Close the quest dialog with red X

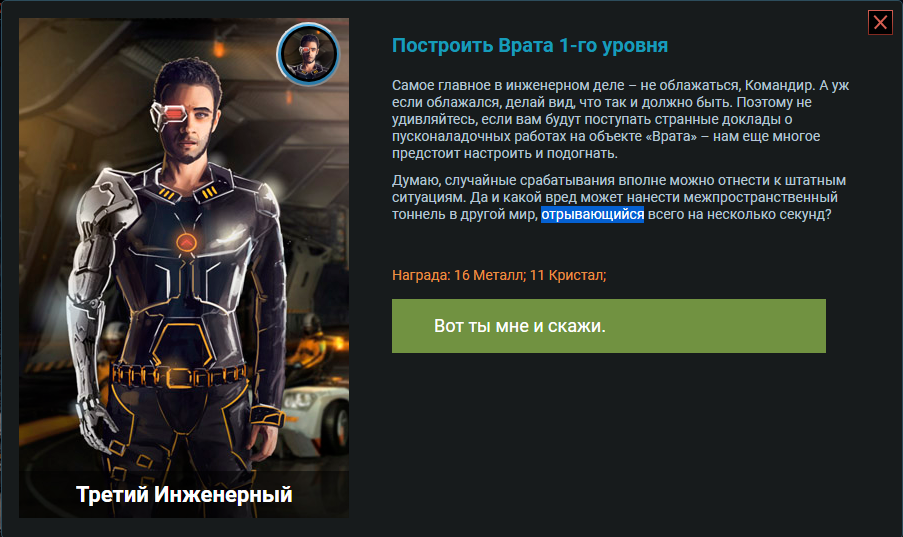pos(880,22)
